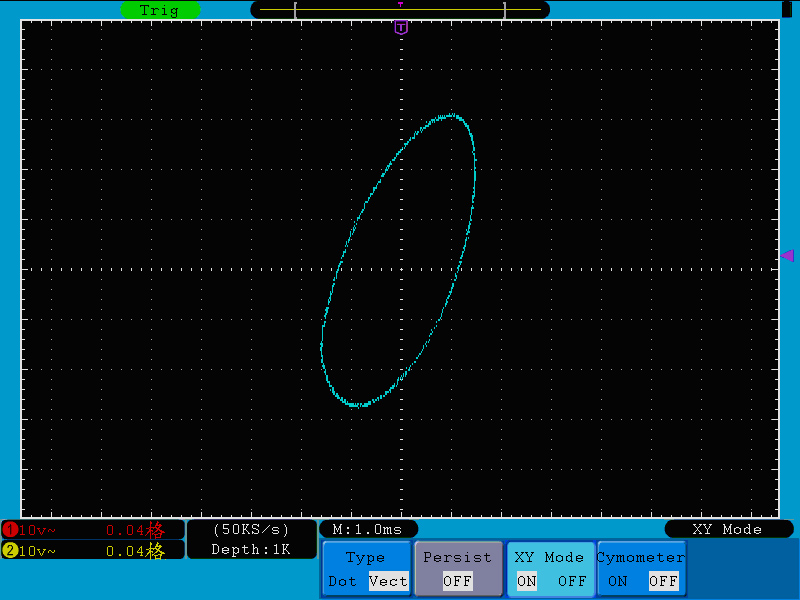Turn XY Mode ON

pyautogui.click(x=527, y=581)
